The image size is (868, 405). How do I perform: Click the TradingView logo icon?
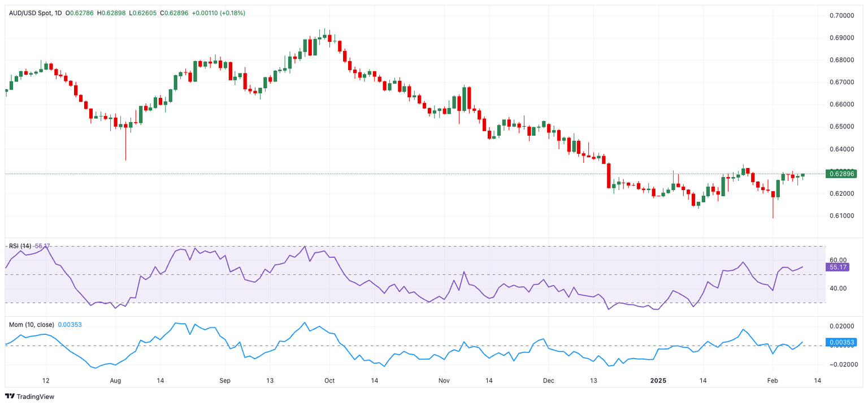pos(10,397)
